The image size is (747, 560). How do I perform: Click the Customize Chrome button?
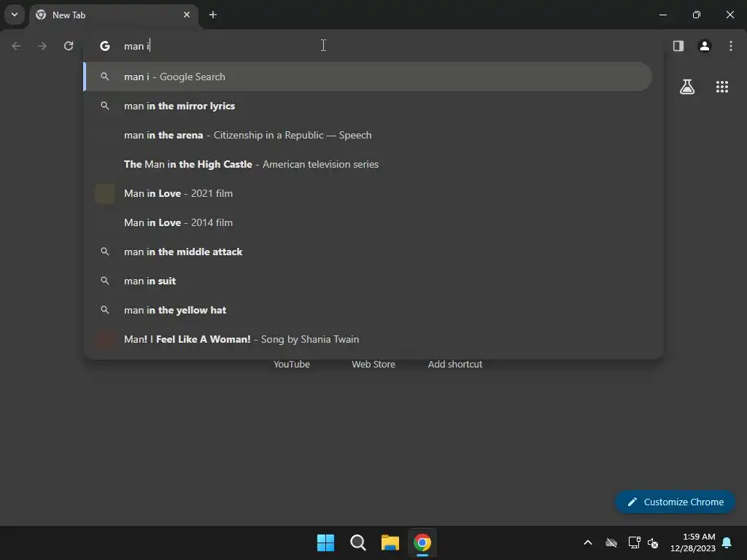[x=675, y=502]
